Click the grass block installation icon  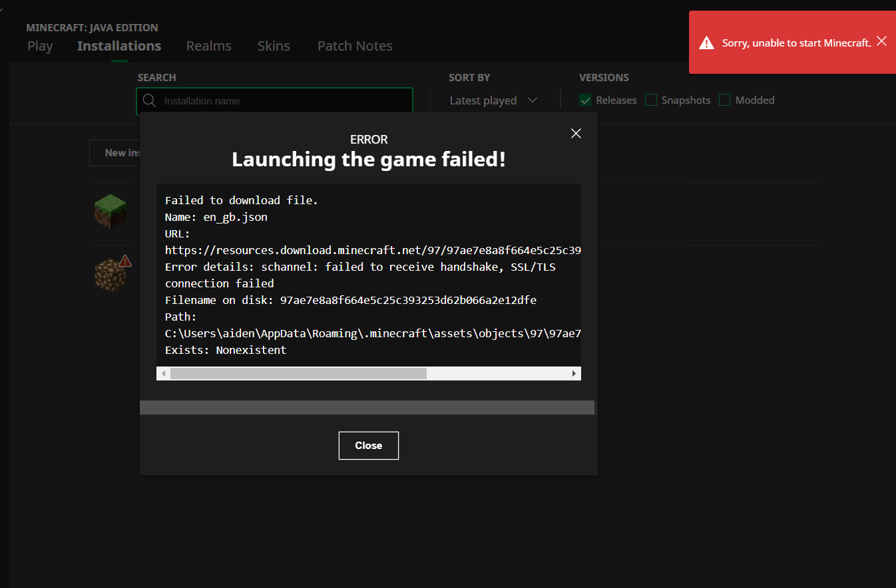(110, 212)
